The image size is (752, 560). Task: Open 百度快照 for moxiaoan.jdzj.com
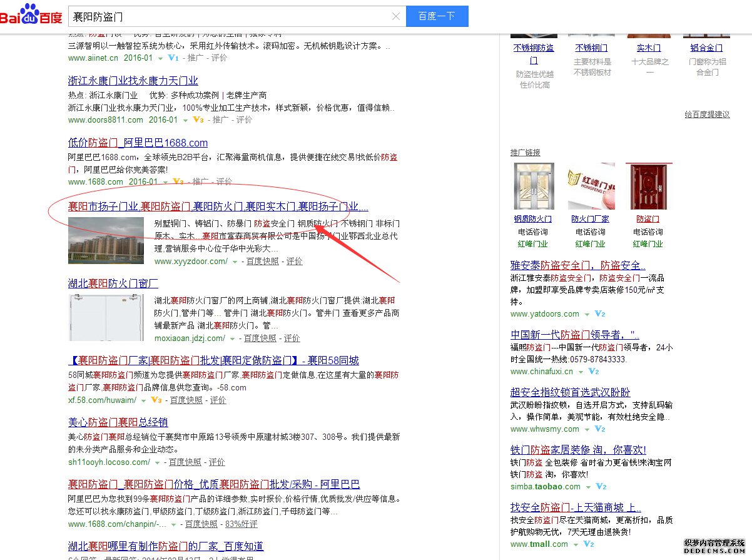[x=260, y=338]
